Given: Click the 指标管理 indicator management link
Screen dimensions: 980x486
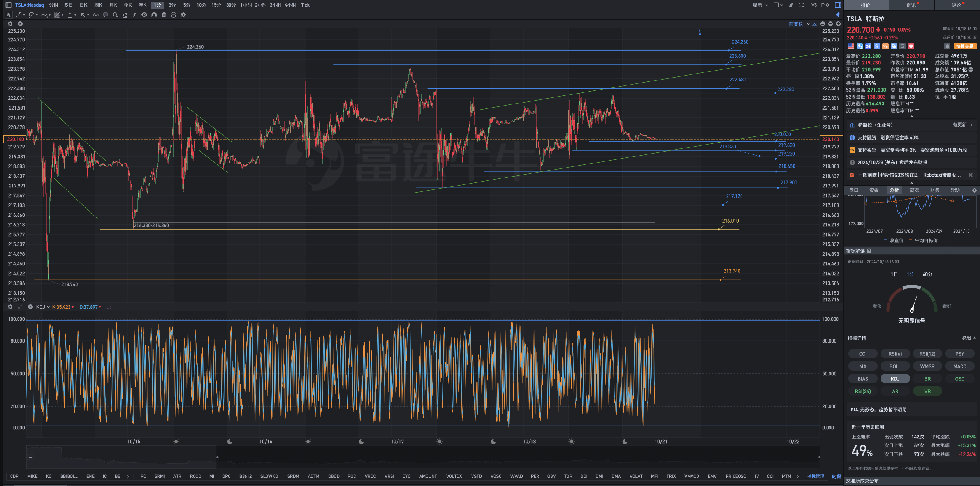Looking at the screenshot, I should tap(815, 476).
